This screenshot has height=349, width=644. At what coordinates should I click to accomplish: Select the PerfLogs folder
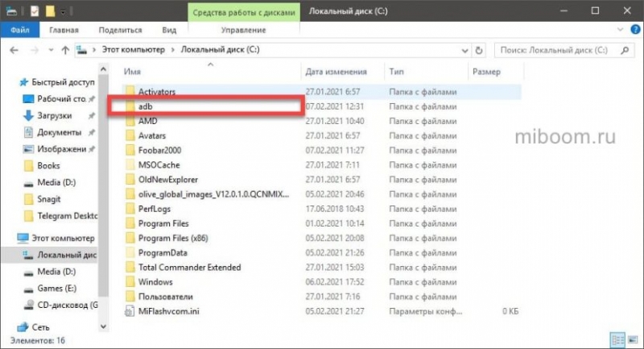coord(154,209)
